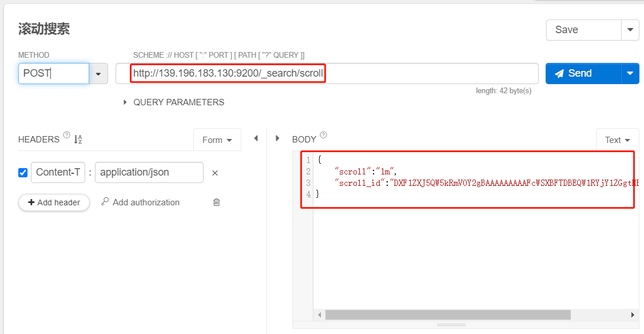Click the request URL field
The width and height of the screenshot is (644, 334).
pyautogui.click(x=327, y=74)
